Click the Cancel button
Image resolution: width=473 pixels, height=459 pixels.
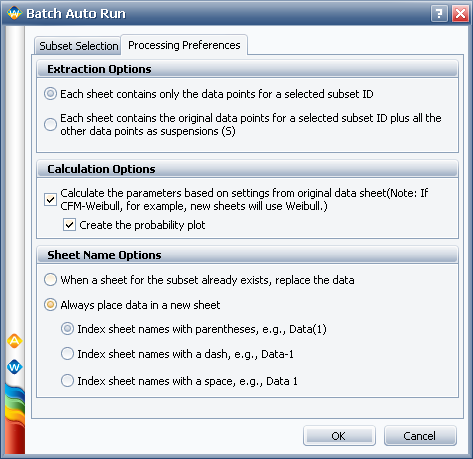tap(420, 436)
